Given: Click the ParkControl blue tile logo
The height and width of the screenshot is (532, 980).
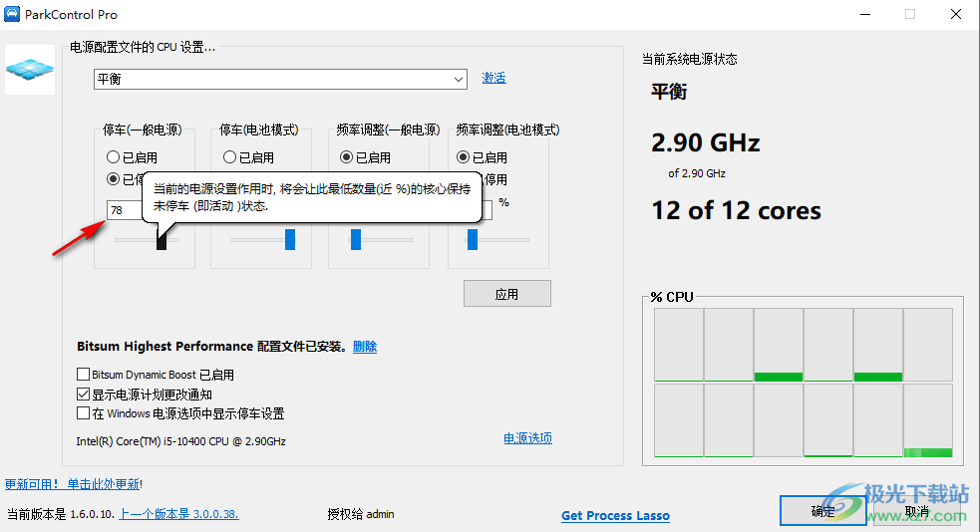Looking at the screenshot, I should (30, 70).
